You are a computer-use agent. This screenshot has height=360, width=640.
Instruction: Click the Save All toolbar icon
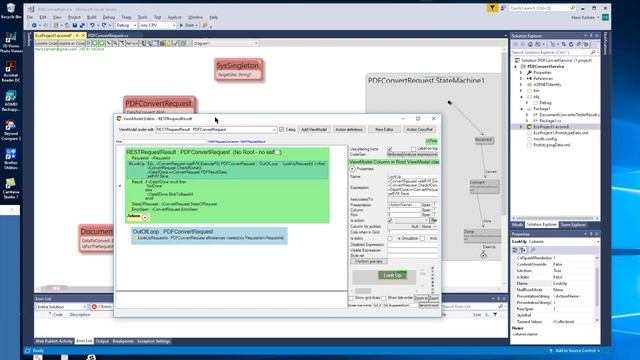coord(82,25)
